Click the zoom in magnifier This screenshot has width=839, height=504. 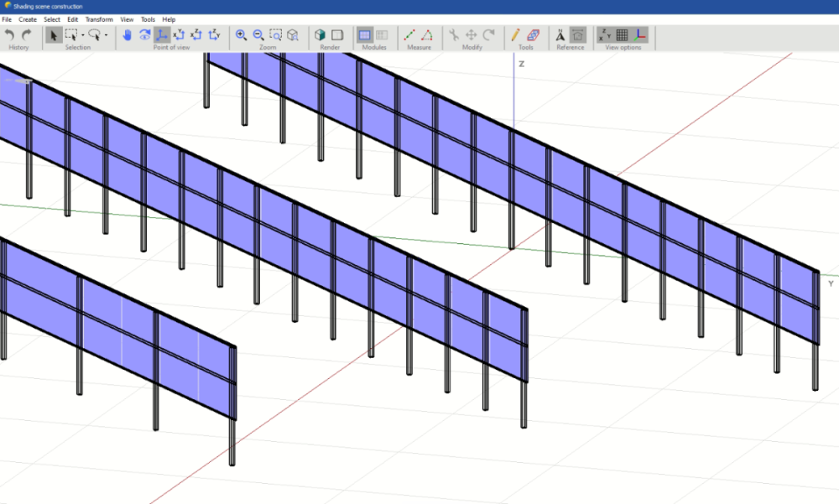[x=241, y=35]
